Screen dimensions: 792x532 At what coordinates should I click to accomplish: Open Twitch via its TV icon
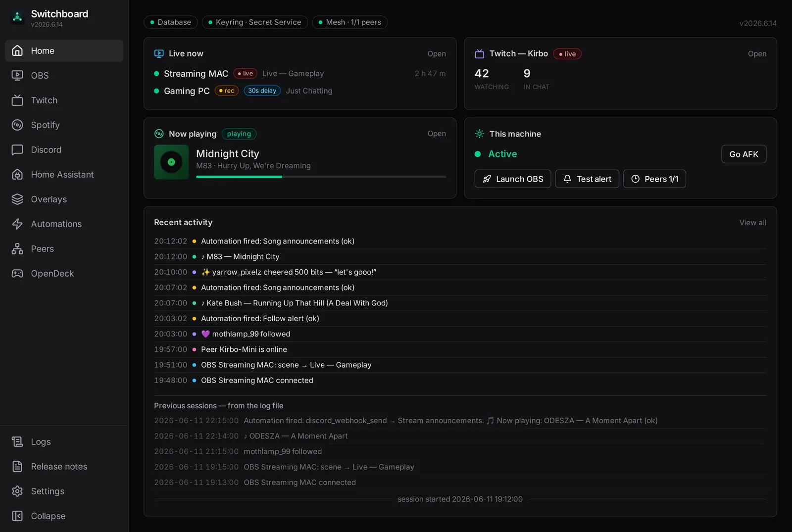[17, 100]
